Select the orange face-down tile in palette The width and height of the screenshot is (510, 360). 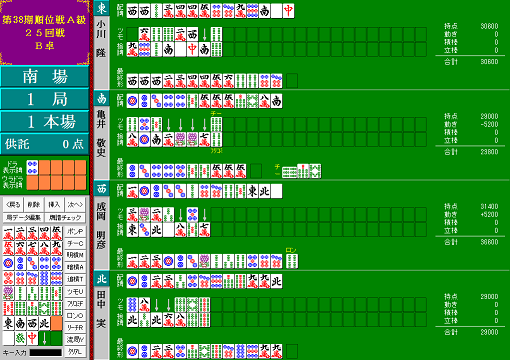tap(56, 323)
